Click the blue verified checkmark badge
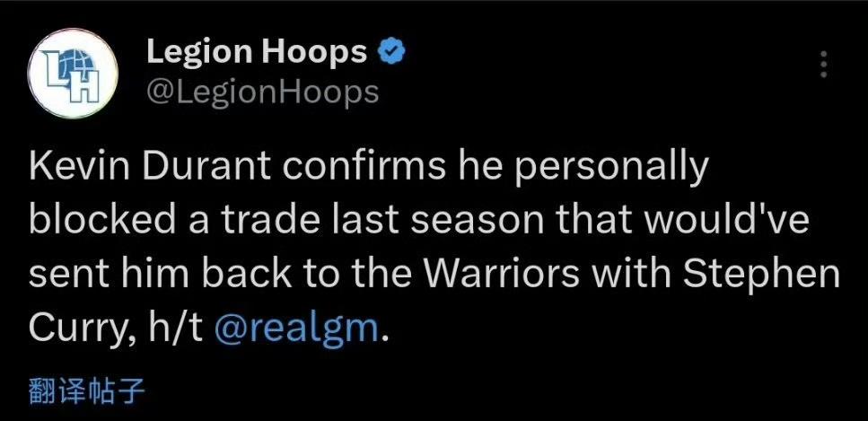Image resolution: width=868 pixels, height=421 pixels. (391, 53)
